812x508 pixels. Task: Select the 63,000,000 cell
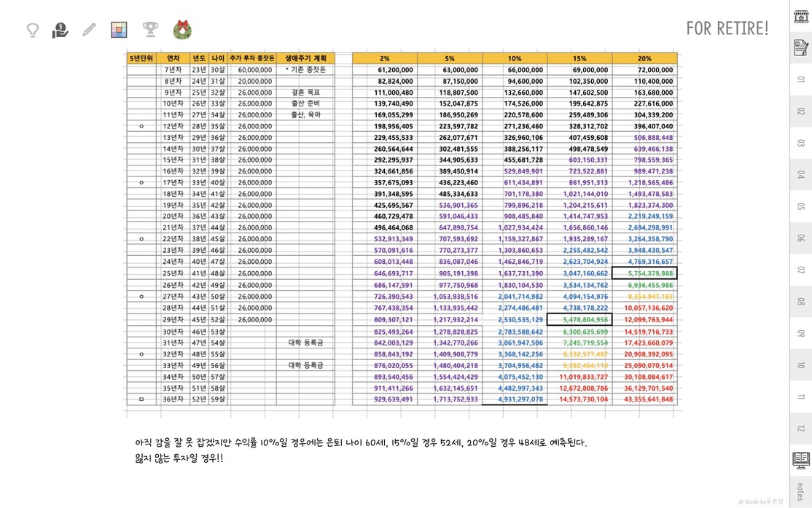point(450,70)
